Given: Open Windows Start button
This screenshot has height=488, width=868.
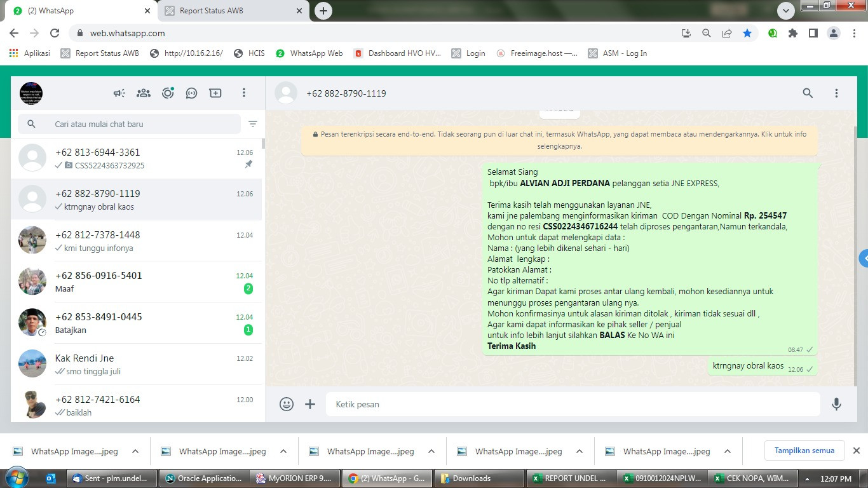Looking at the screenshot, I should [17, 478].
